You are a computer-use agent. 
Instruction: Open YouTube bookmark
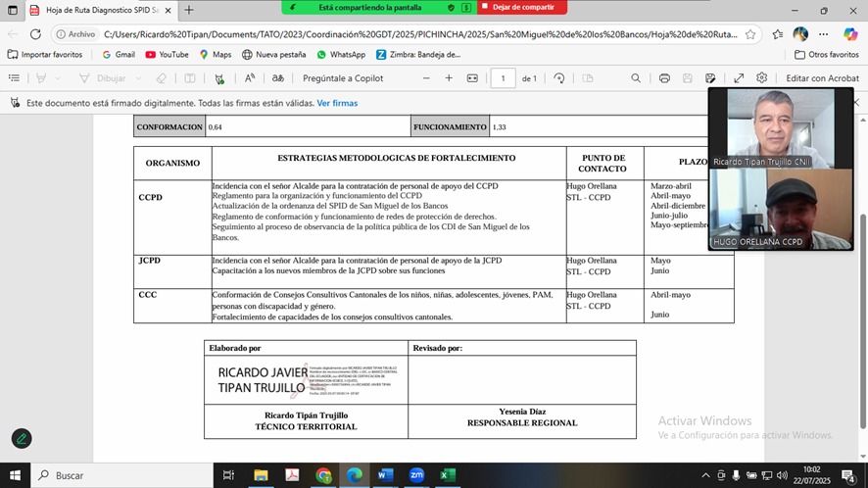167,54
